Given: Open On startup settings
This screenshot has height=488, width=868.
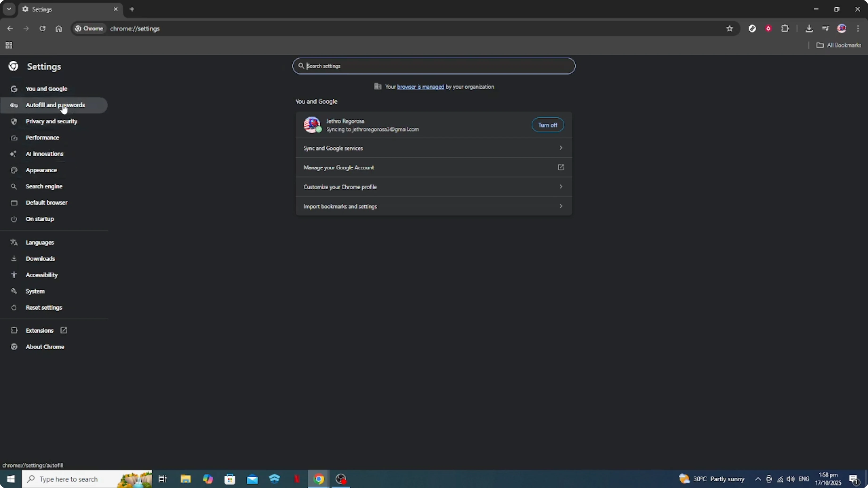Looking at the screenshot, I should [54, 219].
